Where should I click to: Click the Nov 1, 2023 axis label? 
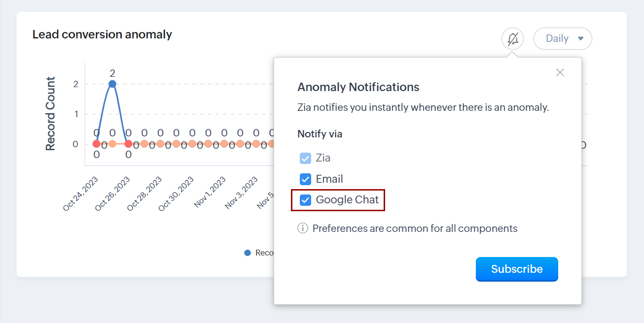click(211, 192)
